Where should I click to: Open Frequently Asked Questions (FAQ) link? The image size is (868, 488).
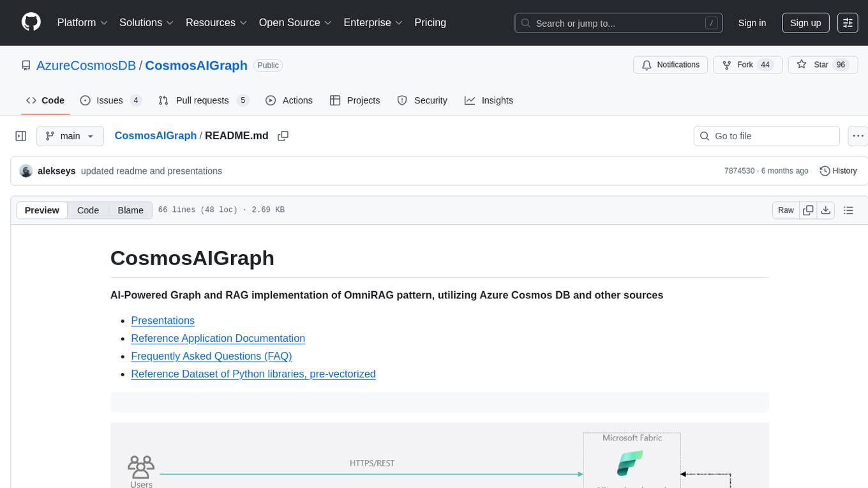tap(211, 356)
